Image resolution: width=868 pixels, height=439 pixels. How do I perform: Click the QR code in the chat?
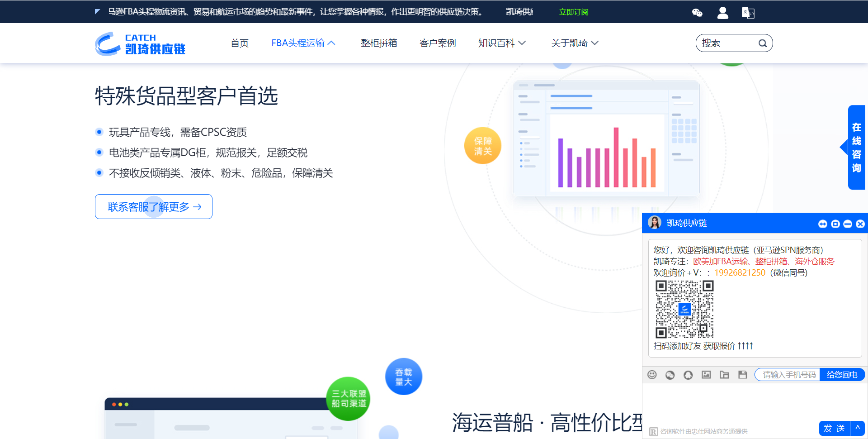pyautogui.click(x=684, y=309)
